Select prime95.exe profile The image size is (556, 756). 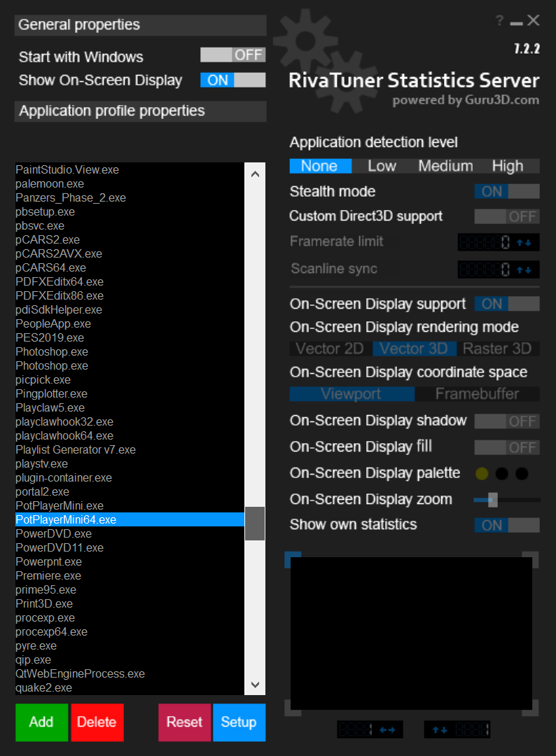click(x=130, y=589)
